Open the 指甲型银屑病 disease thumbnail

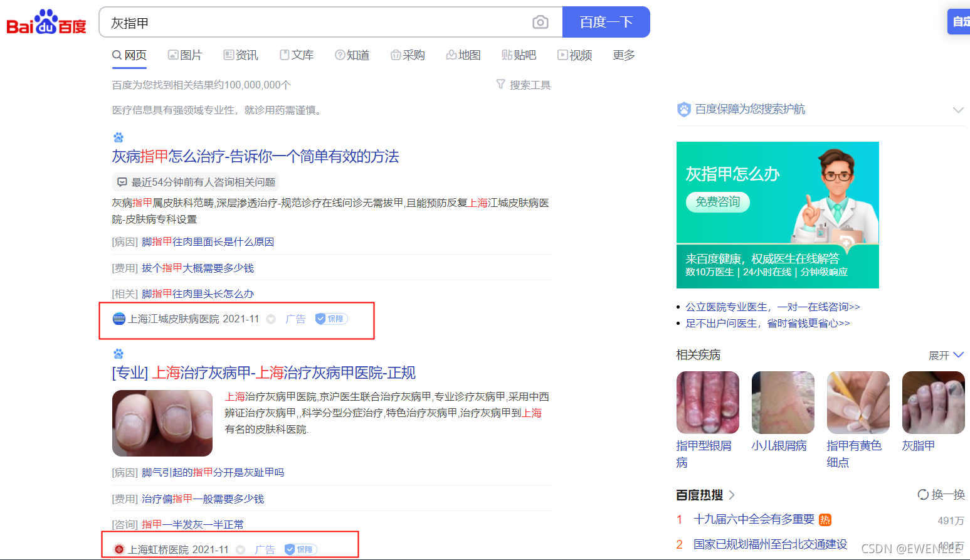708,403
